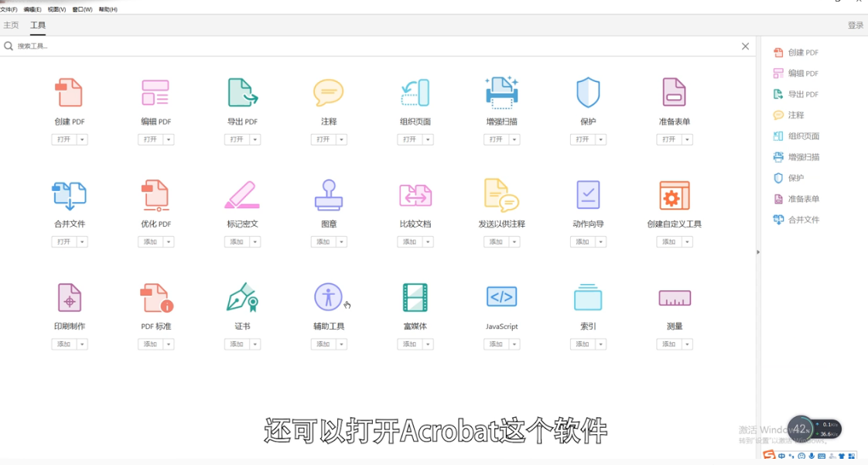Open dropdown arrow under 优化 PDF
Screen dimensions: 868x465
pos(169,242)
